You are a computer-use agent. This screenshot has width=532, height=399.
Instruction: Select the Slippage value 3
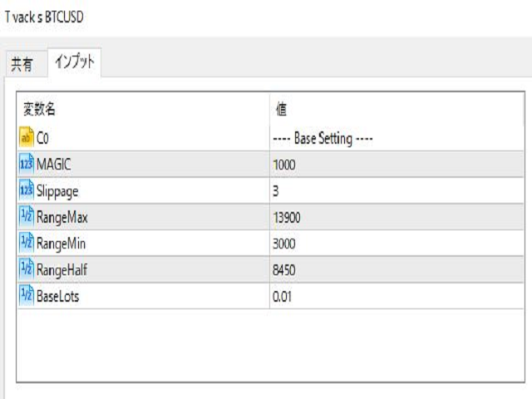tap(276, 191)
